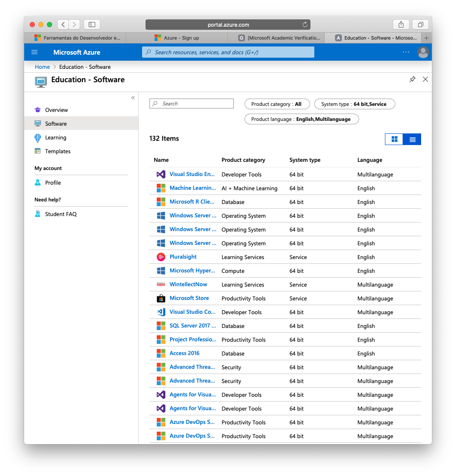This screenshot has height=476, width=456.
Task: Click the Pluralsight row icon
Action: 161,257
